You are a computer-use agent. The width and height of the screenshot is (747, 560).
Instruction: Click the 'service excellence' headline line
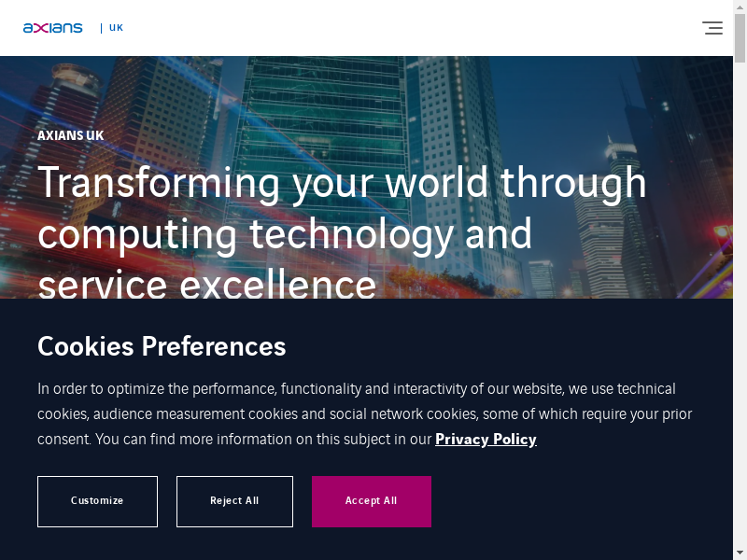tap(206, 283)
